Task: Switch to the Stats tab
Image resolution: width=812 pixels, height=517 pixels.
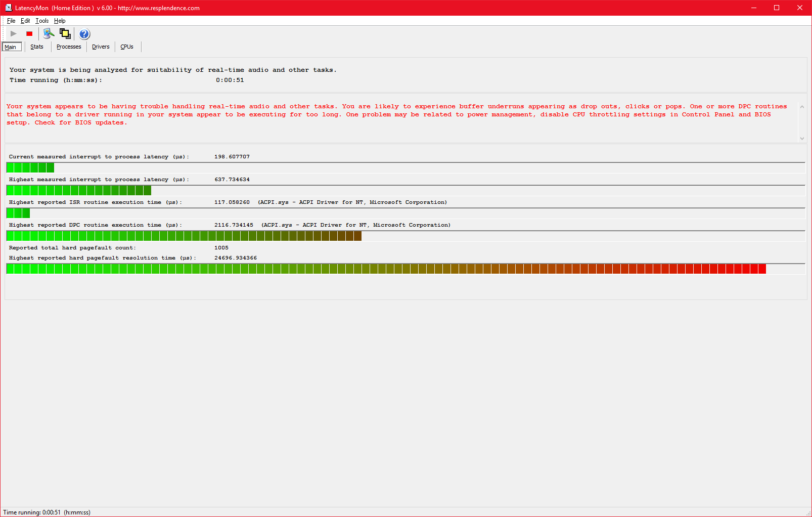Action: (x=37, y=47)
